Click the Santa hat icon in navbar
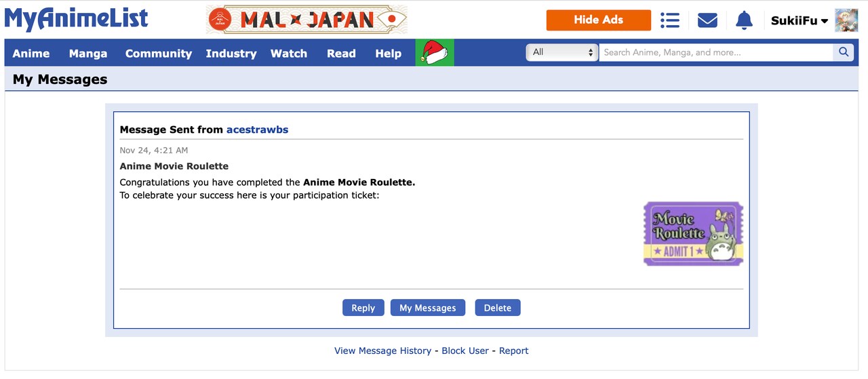868x379 pixels. (435, 53)
